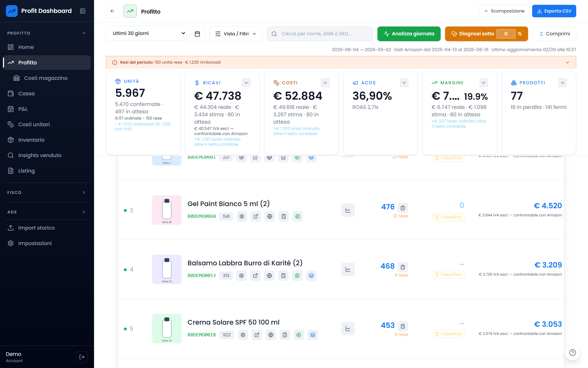Viewport: 588px width, 368px height.
Task: Expand the ACOS card details
Action: [404, 83]
